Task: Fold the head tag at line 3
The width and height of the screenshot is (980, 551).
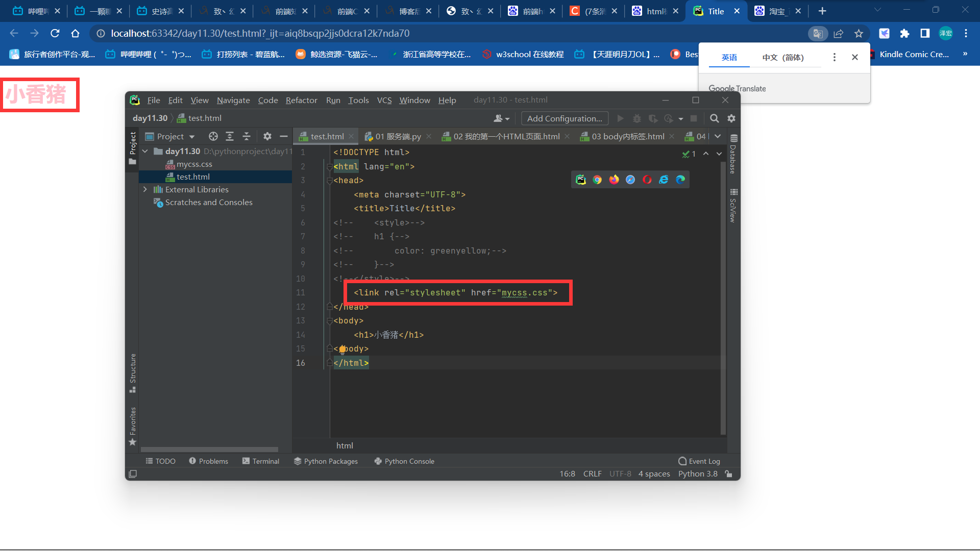Action: pyautogui.click(x=329, y=181)
